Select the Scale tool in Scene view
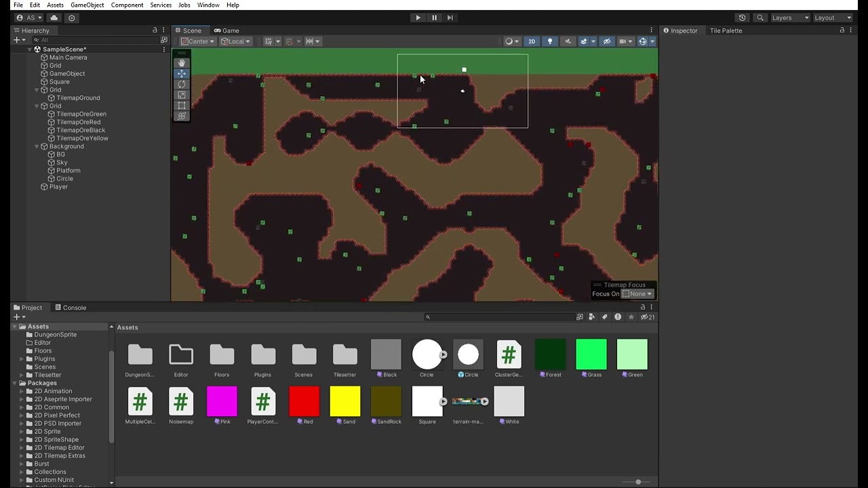Viewport: 868px width, 488px height. point(181,95)
